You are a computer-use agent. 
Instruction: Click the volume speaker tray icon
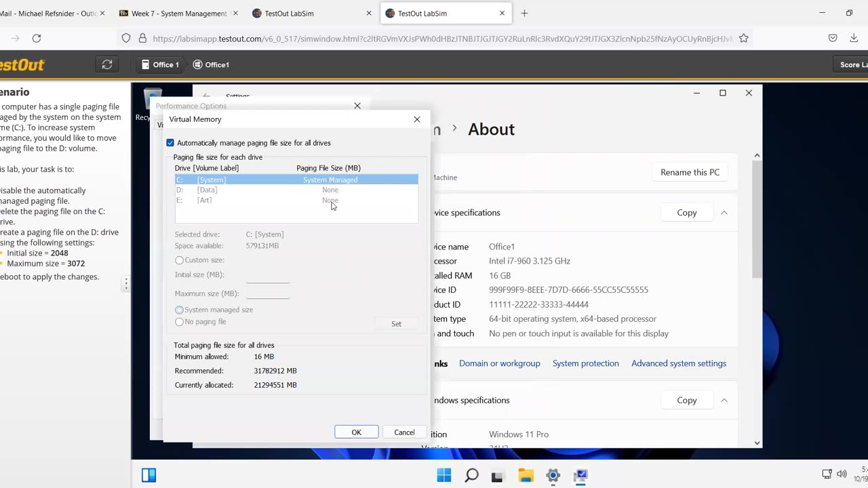tap(842, 474)
